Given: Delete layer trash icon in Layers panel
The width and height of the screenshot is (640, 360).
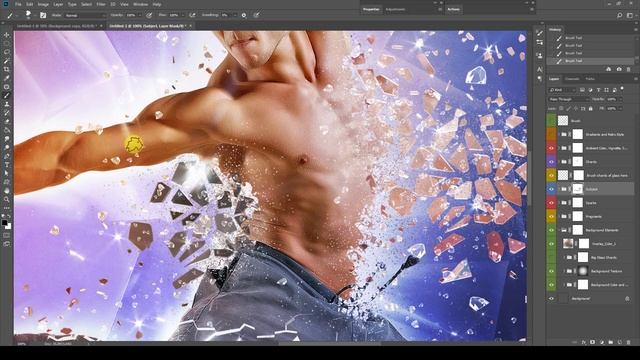Looking at the screenshot, I should pyautogui.click(x=629, y=342).
